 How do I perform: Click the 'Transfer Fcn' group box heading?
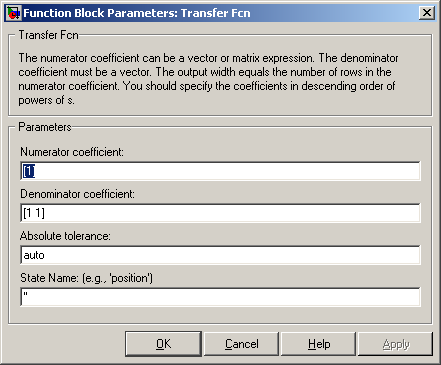tap(48, 35)
